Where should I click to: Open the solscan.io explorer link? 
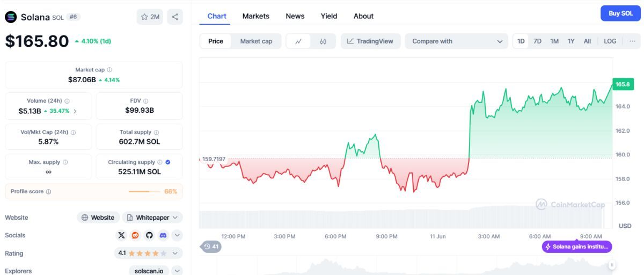[149, 271]
